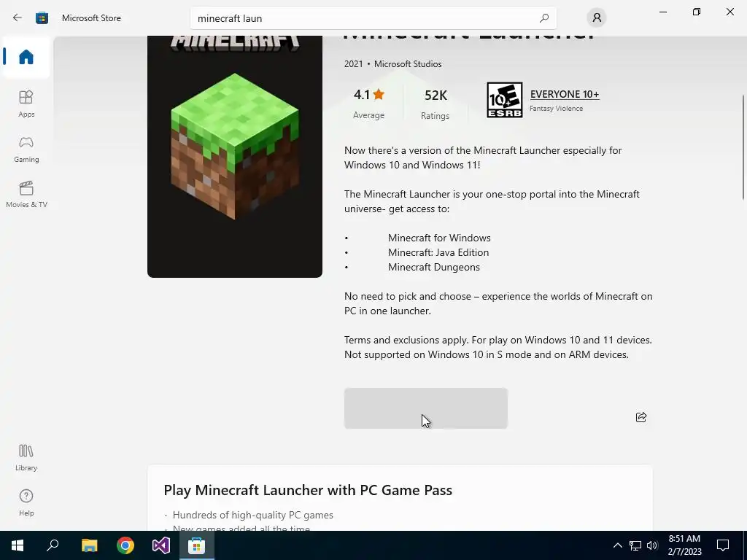Viewport: 747px width, 560px height.
Task: Open Movies & TV section
Action: pyautogui.click(x=26, y=194)
